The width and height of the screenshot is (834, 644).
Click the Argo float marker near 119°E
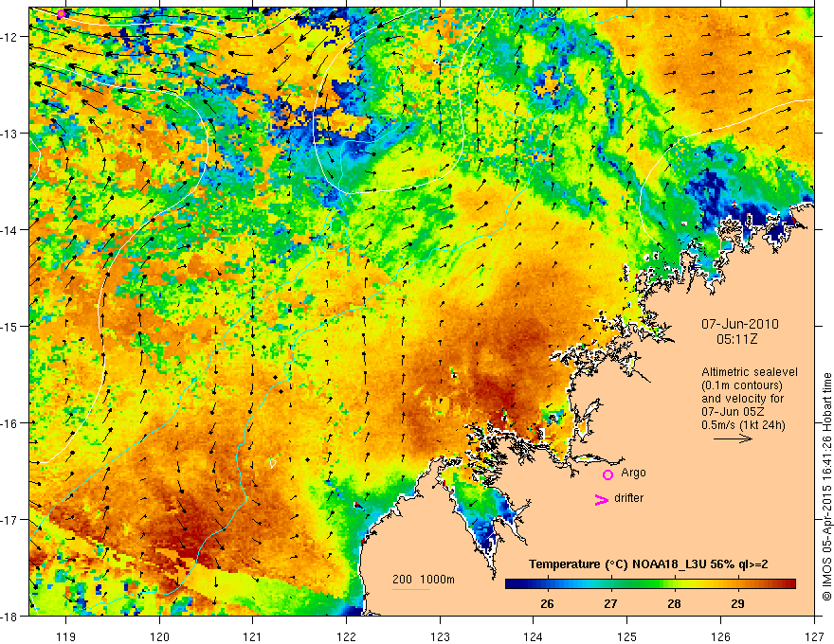click(x=61, y=13)
